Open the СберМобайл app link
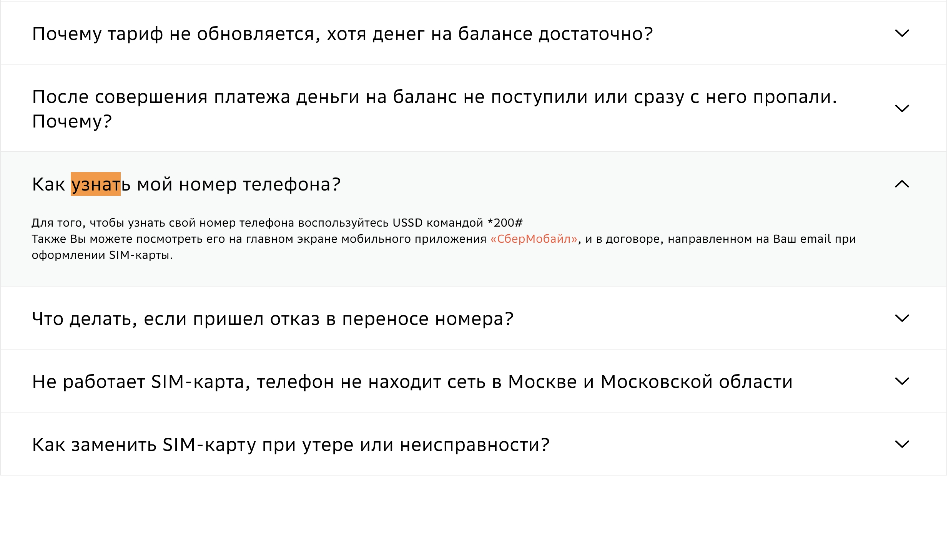 click(x=533, y=239)
